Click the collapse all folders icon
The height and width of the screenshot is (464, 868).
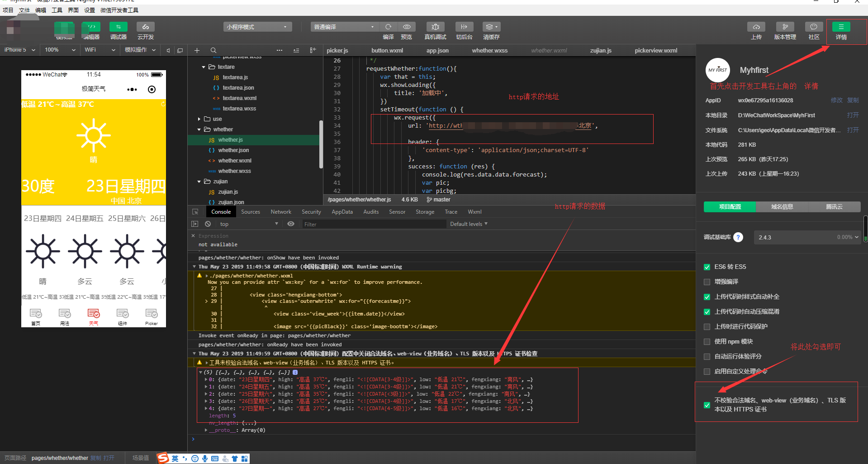point(296,50)
